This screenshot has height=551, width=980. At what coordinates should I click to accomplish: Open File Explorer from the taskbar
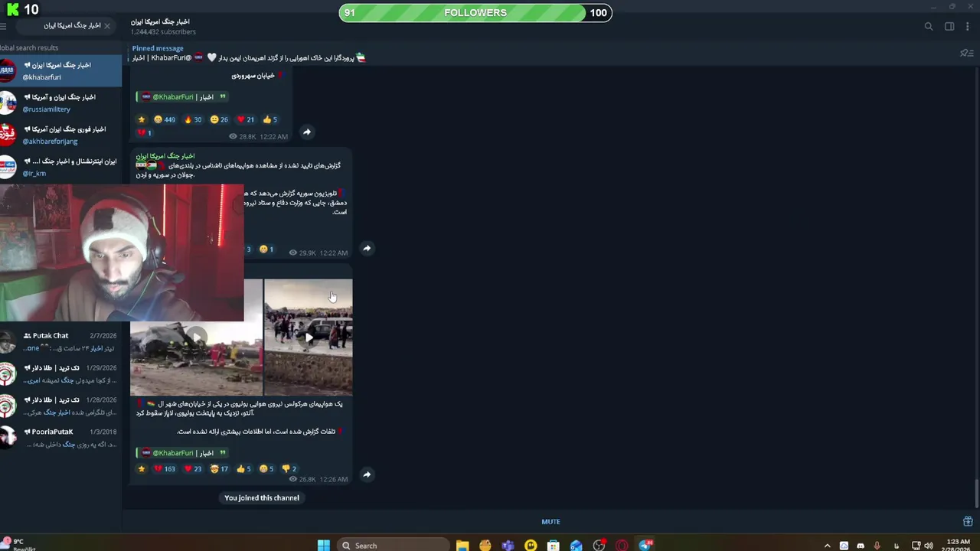click(x=462, y=545)
